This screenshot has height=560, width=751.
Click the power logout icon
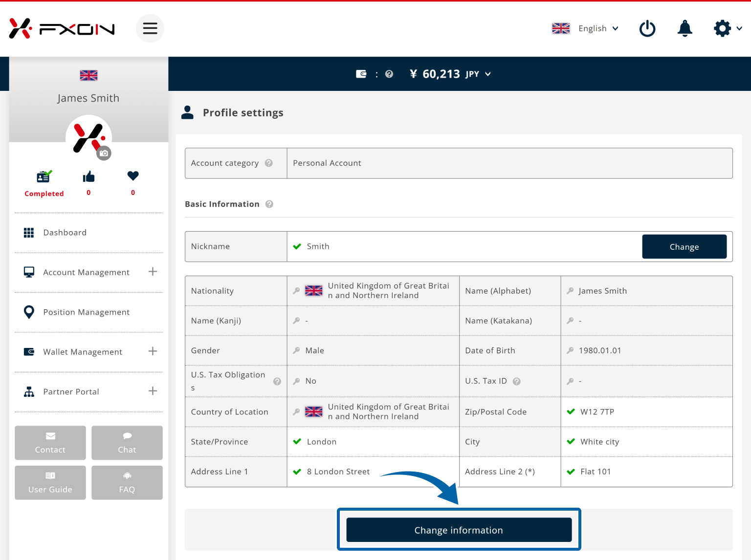647,28
